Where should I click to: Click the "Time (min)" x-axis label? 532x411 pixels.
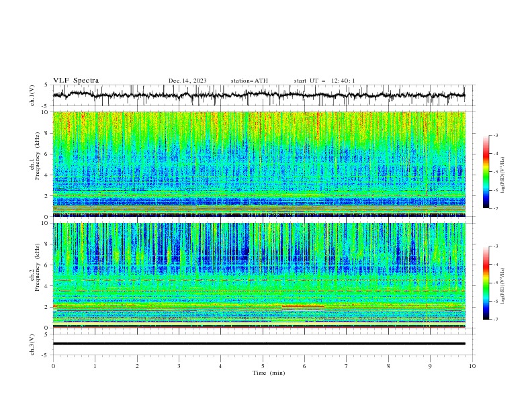269,373
